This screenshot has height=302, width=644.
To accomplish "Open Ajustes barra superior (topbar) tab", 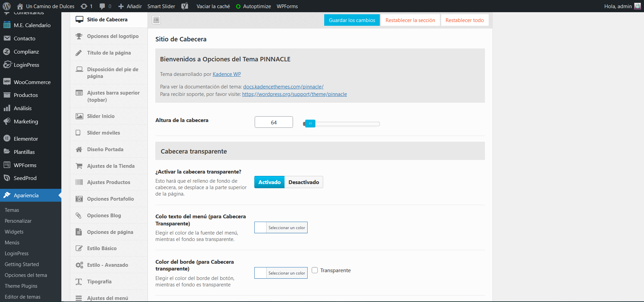I will tap(109, 96).
